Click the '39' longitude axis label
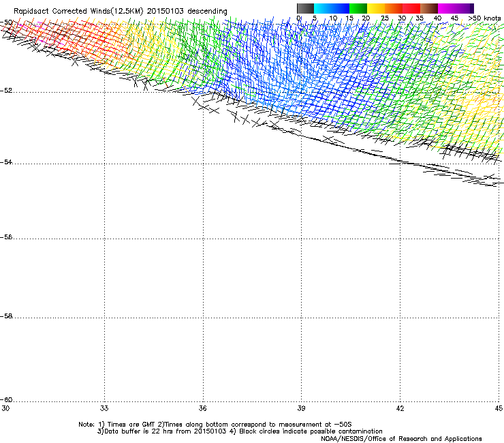Image resolution: width=504 pixels, height=443 pixels. point(301,408)
